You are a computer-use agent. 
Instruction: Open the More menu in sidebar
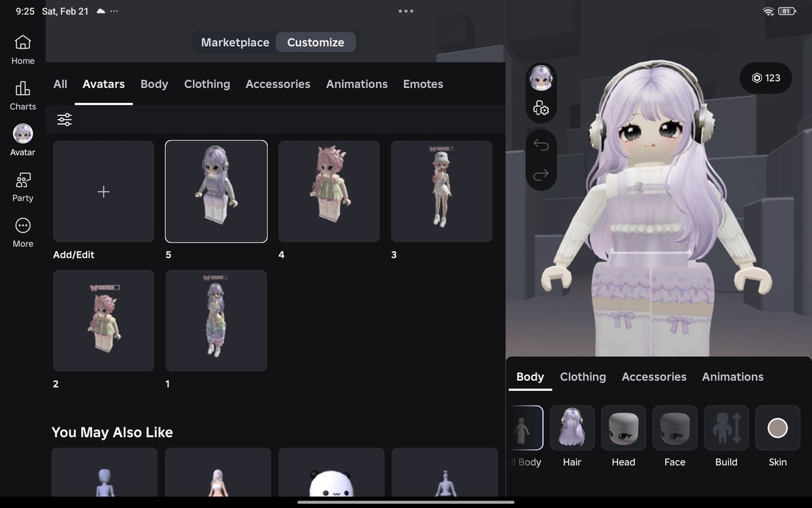pyautogui.click(x=22, y=232)
